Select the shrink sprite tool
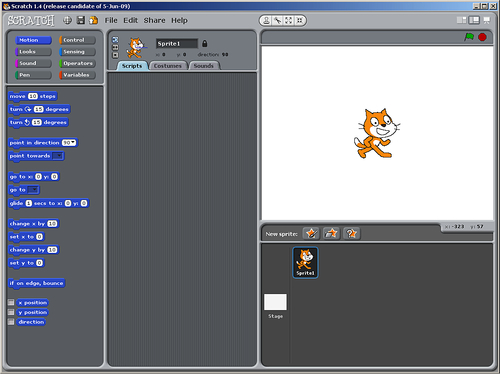 [300, 21]
